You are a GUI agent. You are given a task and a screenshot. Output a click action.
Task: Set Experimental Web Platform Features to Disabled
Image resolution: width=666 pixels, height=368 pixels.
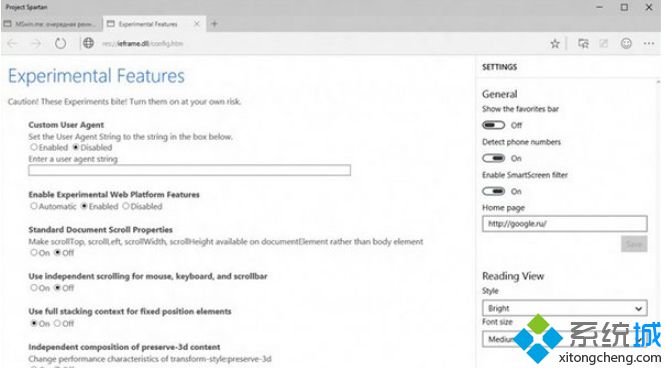pyautogui.click(x=126, y=206)
